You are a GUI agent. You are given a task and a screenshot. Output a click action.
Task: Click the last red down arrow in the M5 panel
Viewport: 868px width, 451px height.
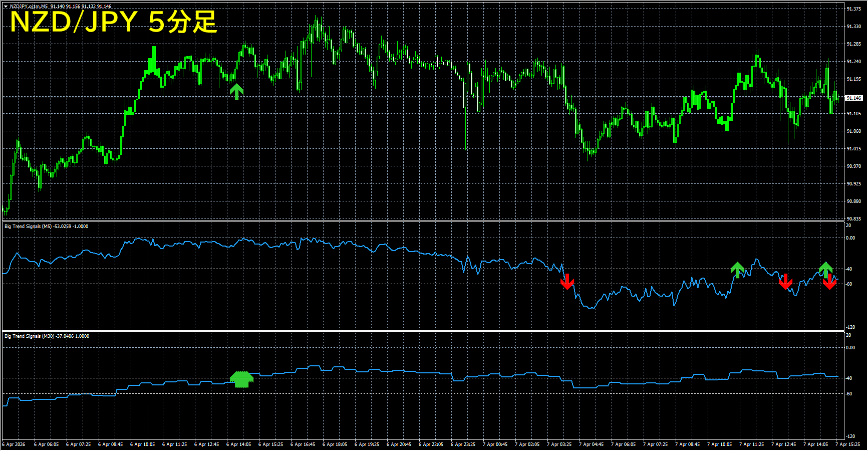829,283
